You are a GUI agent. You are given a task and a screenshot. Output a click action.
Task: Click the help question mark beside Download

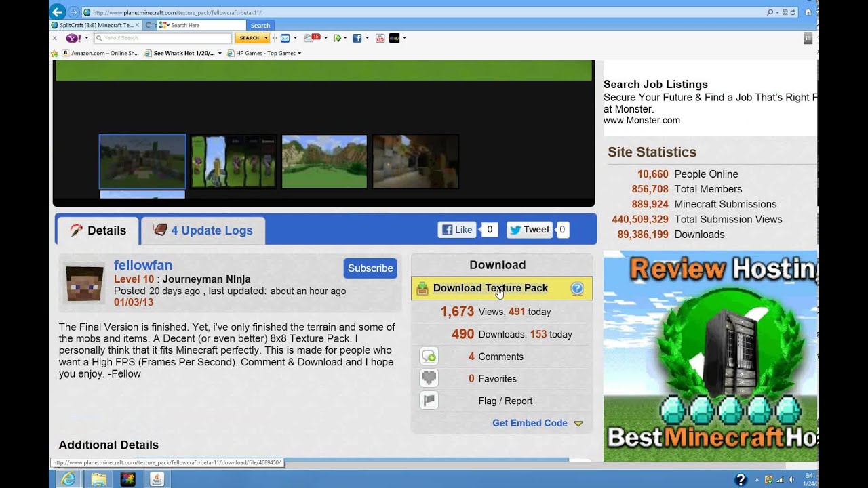[577, 288]
